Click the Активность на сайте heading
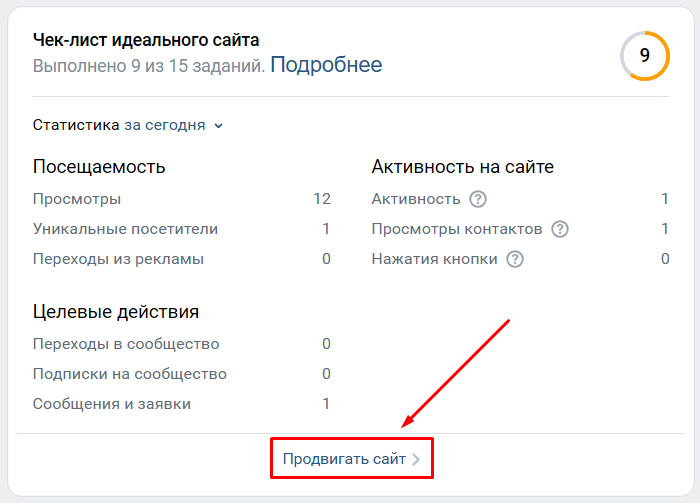Image resolution: width=700 pixels, height=503 pixels. (462, 167)
